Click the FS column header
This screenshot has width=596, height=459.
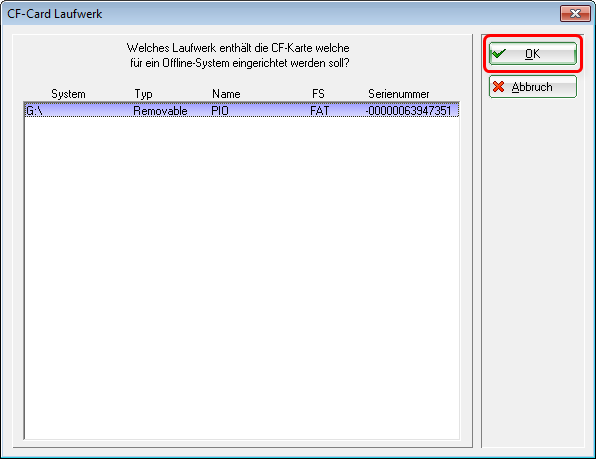tap(318, 94)
